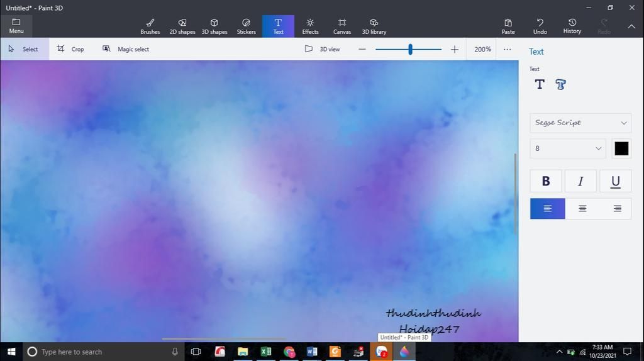
Task: Toggle bold formatting
Action: pos(545,181)
